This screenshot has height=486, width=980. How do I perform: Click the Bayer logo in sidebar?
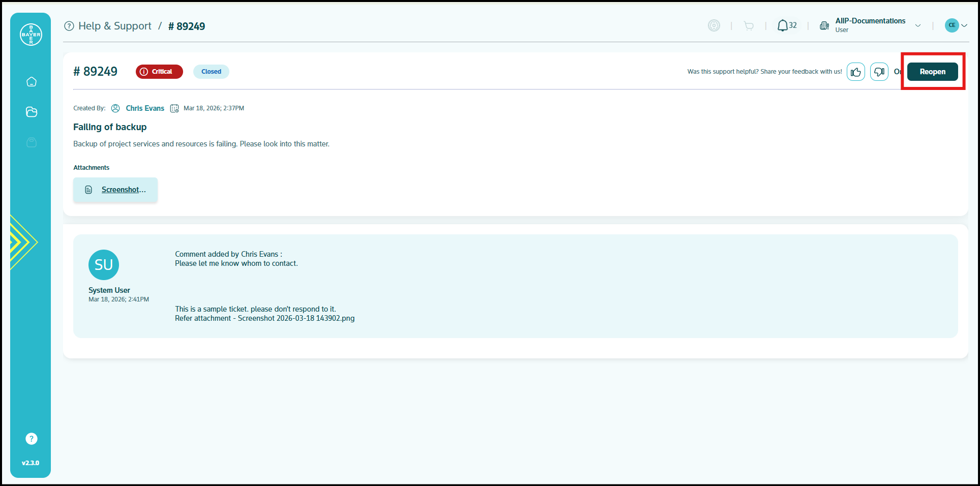click(31, 35)
